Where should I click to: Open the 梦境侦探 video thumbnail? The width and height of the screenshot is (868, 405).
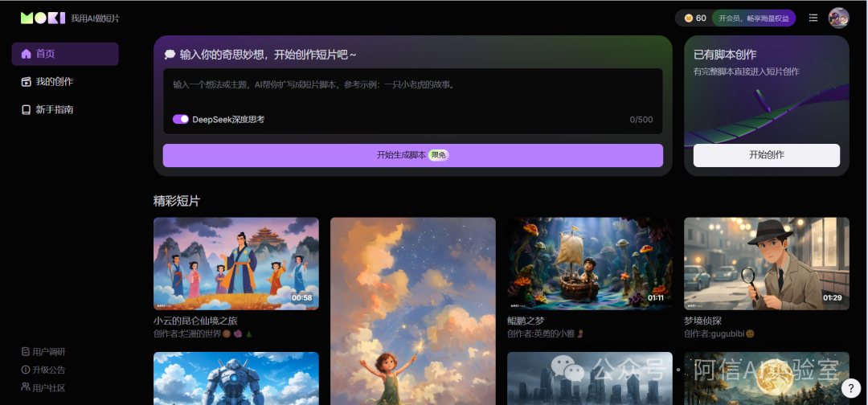[x=766, y=264]
